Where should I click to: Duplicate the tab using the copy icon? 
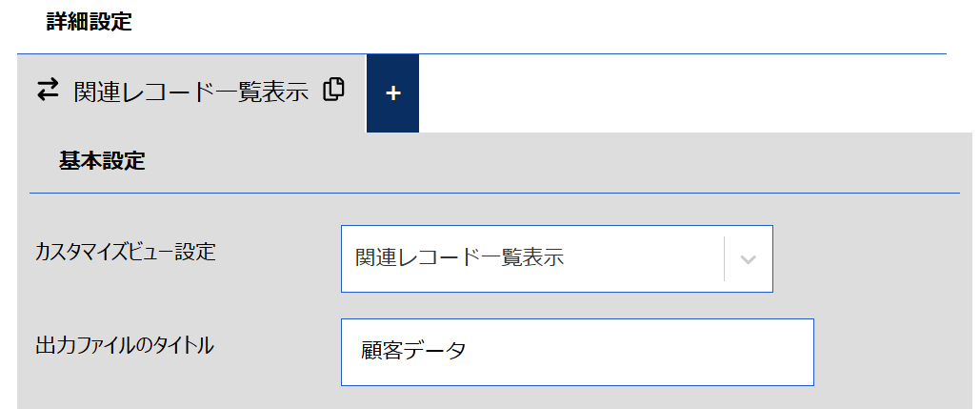333,90
